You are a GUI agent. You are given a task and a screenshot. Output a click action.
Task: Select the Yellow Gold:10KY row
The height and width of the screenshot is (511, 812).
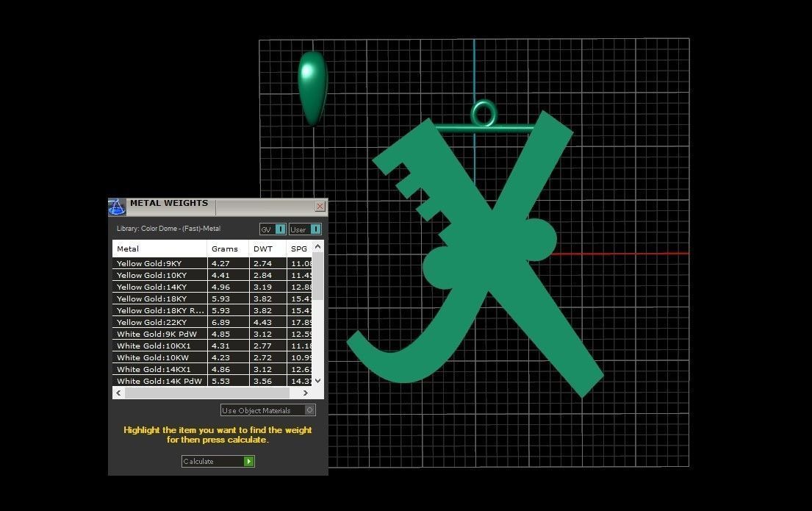click(x=212, y=275)
